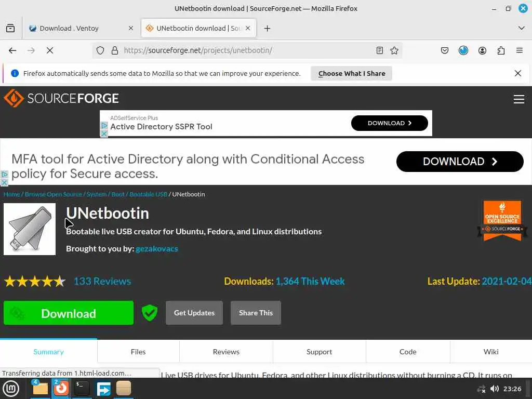Stop loading the page with X button
Viewport: 532px width, 399px height.
pos(50,50)
